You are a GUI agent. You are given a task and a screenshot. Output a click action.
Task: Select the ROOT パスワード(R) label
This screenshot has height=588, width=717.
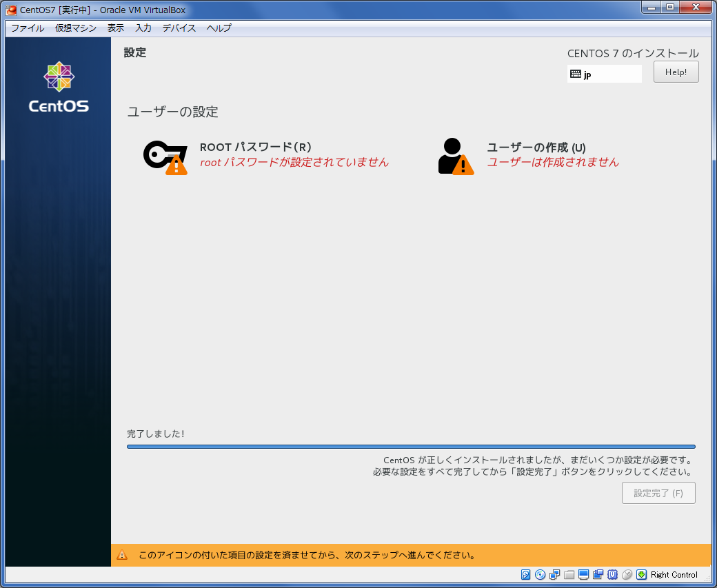coord(256,147)
